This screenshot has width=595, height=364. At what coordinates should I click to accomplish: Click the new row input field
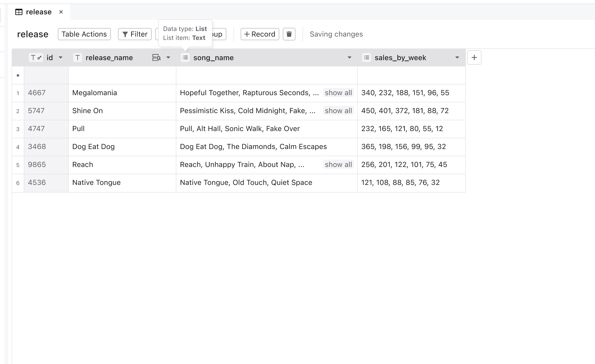pyautogui.click(x=47, y=75)
